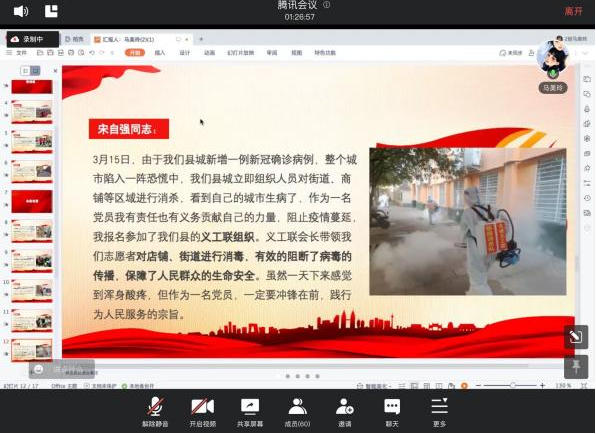The height and width of the screenshot is (434, 596).
Task: Add a new WPS tab with plus
Action: tap(201, 39)
